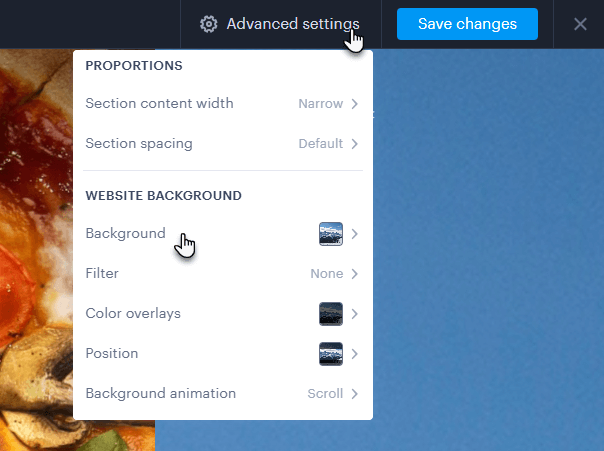604x451 pixels.
Task: Expand the Section spacing chevron arrow
Action: tap(355, 144)
